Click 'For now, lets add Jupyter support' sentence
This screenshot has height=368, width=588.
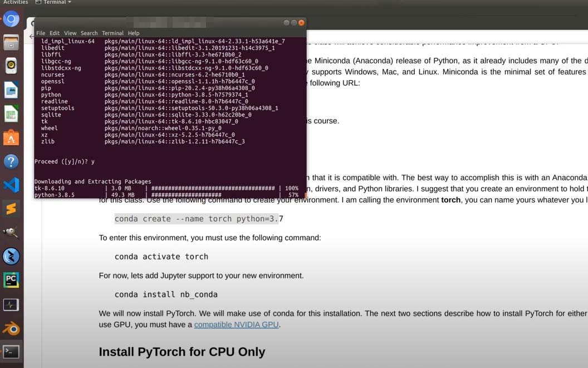tap(202, 276)
